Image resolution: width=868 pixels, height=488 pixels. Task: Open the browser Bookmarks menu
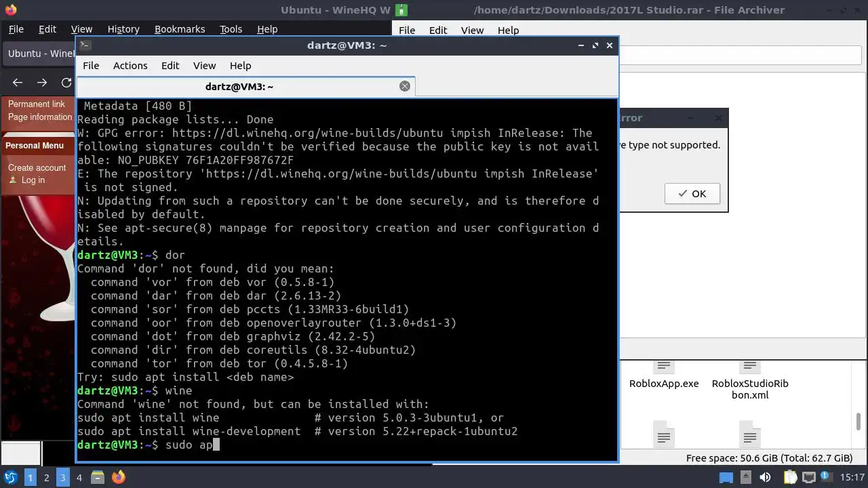(x=180, y=29)
